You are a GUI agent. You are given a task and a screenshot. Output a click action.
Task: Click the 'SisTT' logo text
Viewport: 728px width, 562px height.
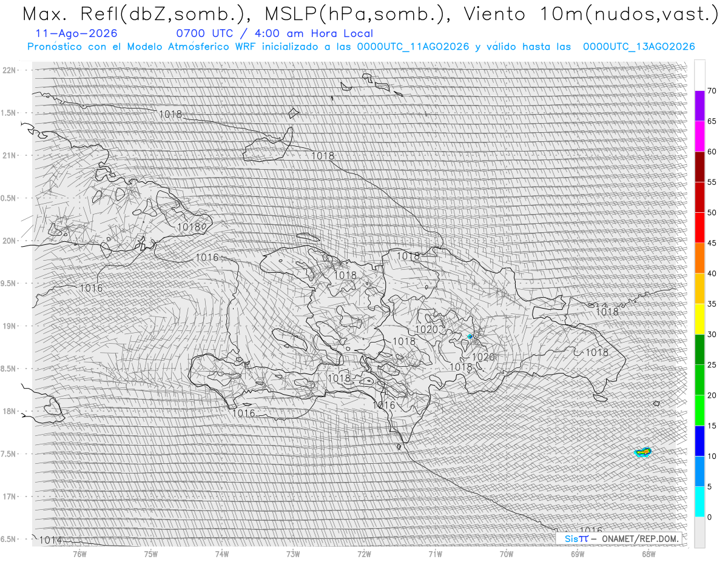[x=576, y=538]
